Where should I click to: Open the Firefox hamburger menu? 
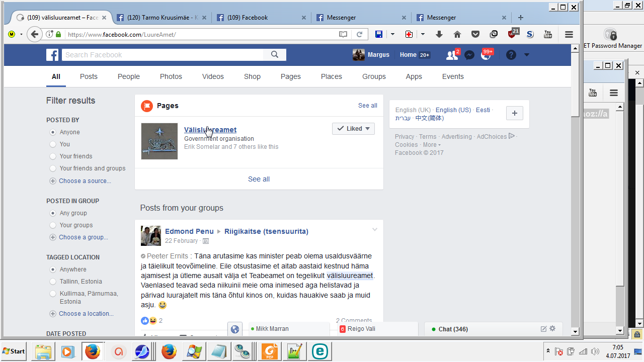[x=569, y=35]
